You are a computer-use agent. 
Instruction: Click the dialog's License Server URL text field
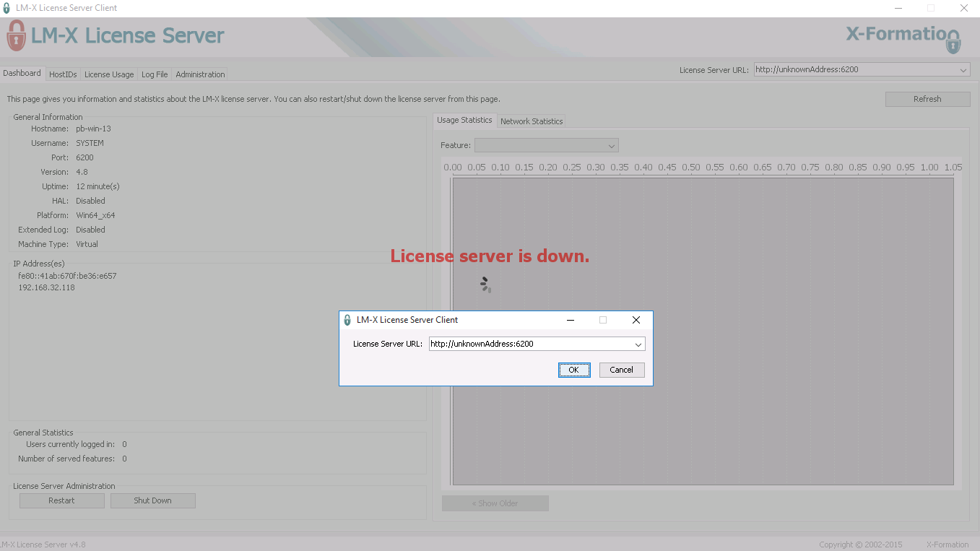tap(530, 344)
